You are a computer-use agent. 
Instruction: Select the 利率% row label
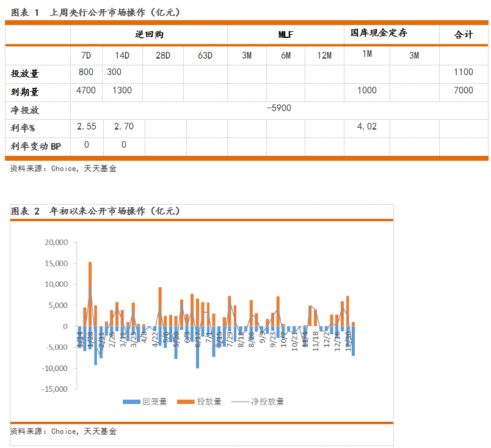pos(23,128)
